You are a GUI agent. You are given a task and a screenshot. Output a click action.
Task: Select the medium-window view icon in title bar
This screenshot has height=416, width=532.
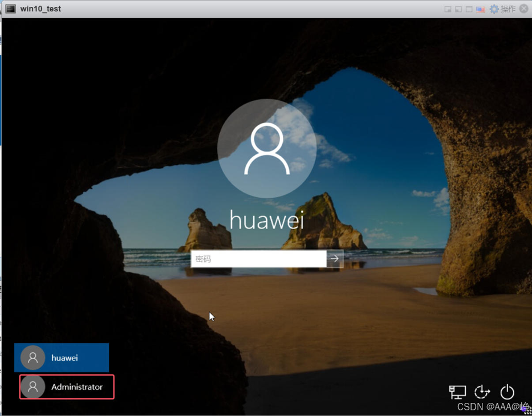click(458, 9)
